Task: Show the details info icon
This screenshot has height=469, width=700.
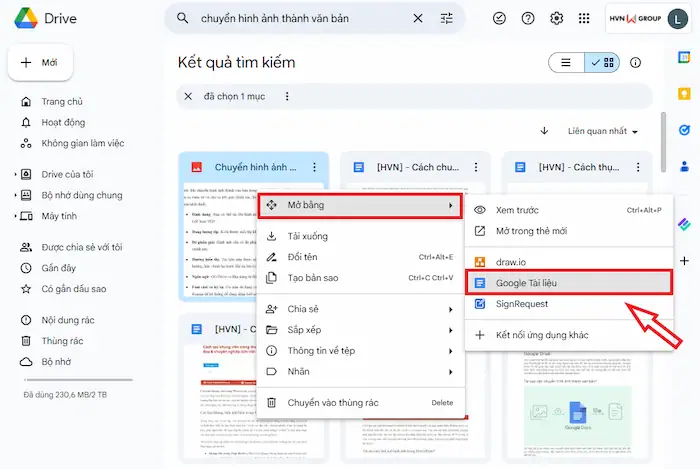Action: point(636,62)
